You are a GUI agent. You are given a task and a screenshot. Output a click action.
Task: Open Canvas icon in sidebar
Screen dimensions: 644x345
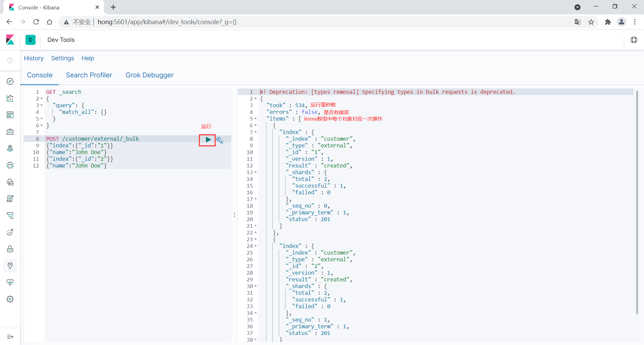[10, 132]
